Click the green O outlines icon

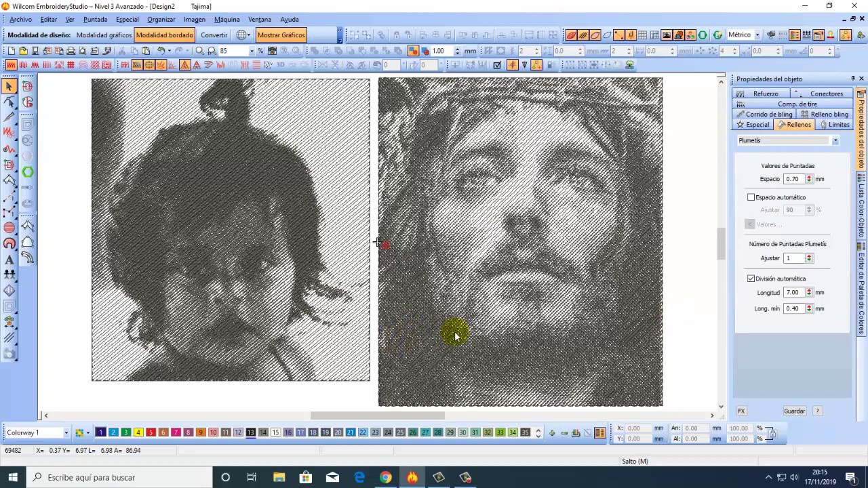pos(702,35)
